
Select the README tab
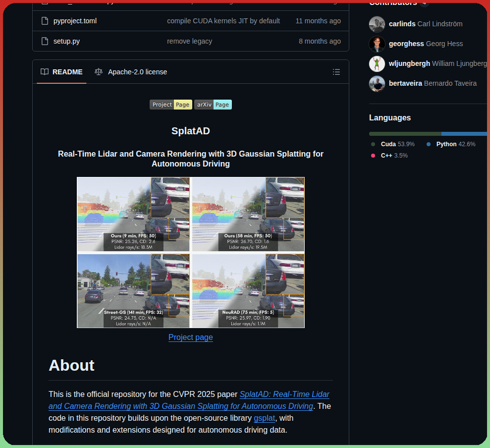[61, 72]
